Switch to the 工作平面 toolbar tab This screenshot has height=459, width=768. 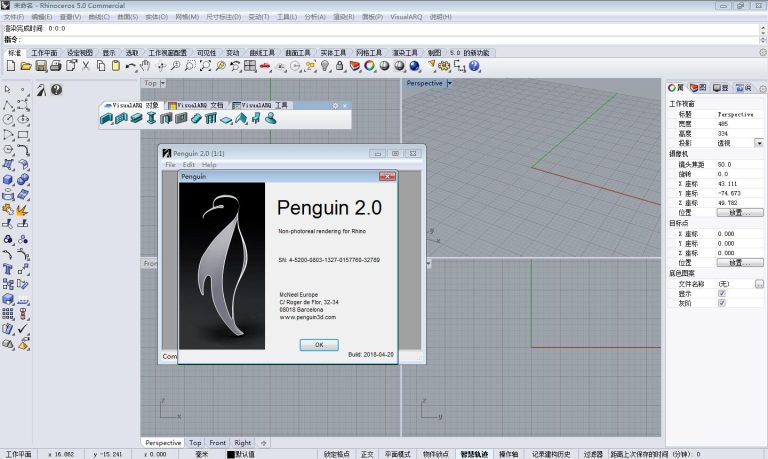click(44, 52)
